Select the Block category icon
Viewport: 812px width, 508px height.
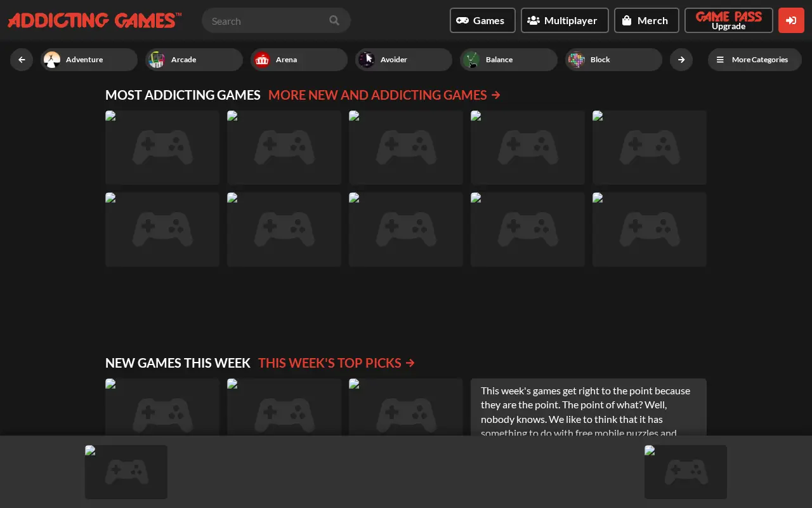pyautogui.click(x=577, y=60)
